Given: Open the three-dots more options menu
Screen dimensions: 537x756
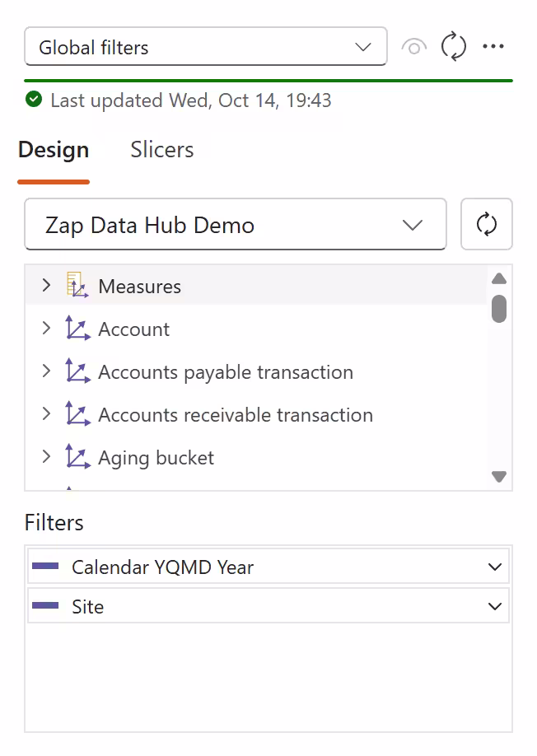Looking at the screenshot, I should [493, 46].
